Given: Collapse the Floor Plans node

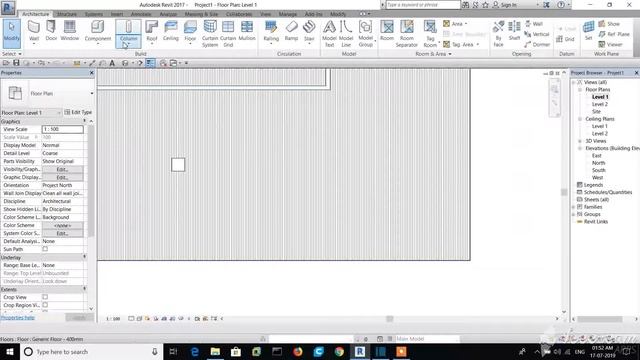Looking at the screenshot, I should 580,89.
